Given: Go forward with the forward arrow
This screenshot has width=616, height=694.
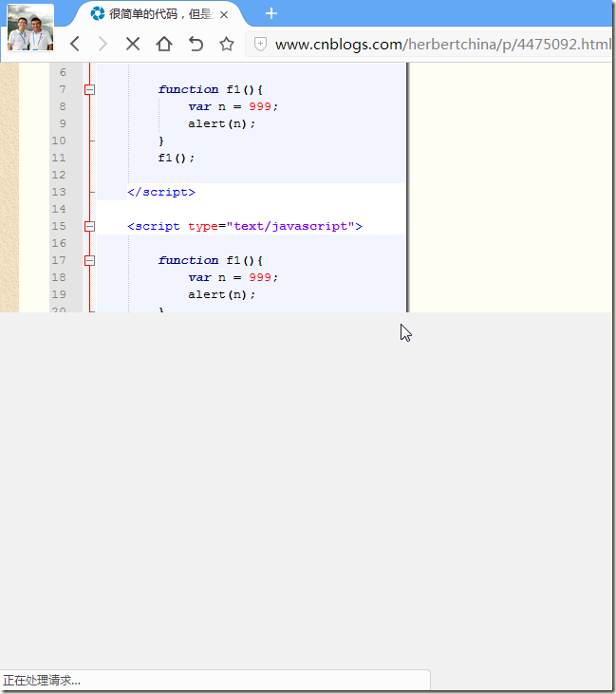Looking at the screenshot, I should point(103,44).
